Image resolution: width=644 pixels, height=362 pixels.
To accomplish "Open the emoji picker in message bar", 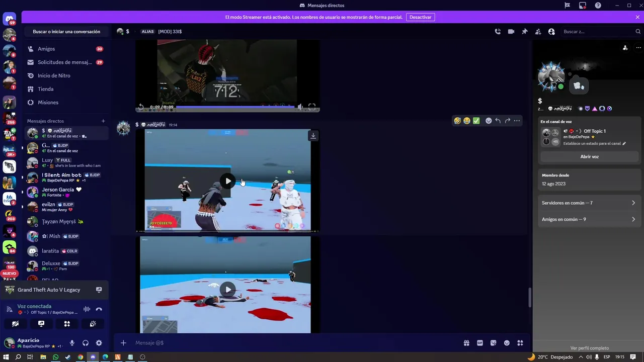I will (x=507, y=343).
